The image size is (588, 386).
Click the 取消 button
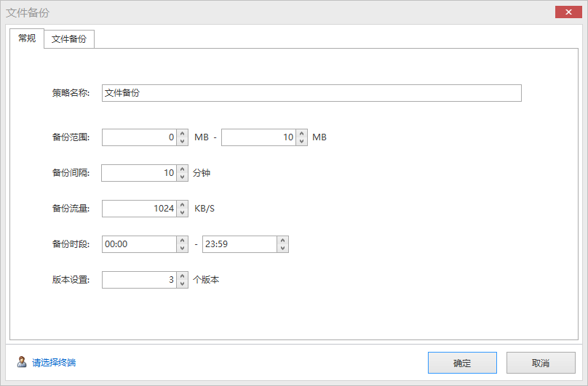coord(541,363)
